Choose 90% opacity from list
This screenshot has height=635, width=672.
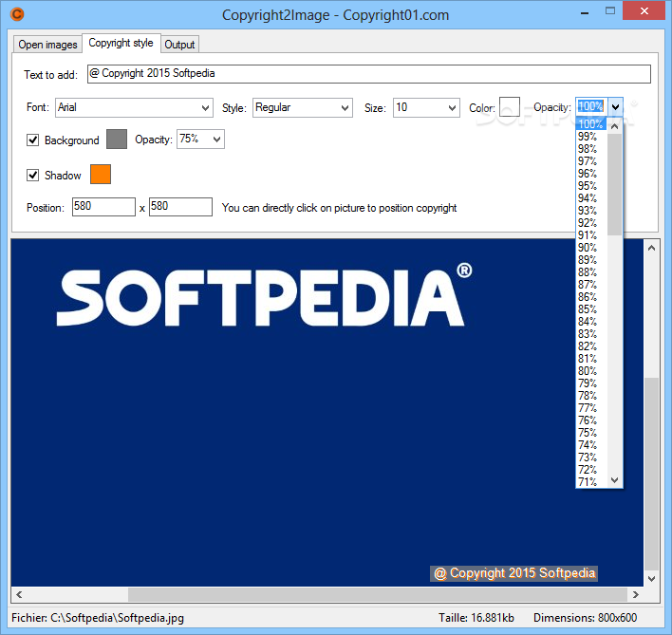[x=591, y=248]
